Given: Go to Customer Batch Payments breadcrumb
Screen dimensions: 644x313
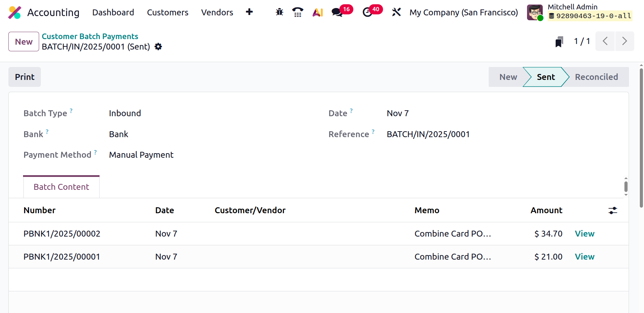Looking at the screenshot, I should click(x=90, y=36).
